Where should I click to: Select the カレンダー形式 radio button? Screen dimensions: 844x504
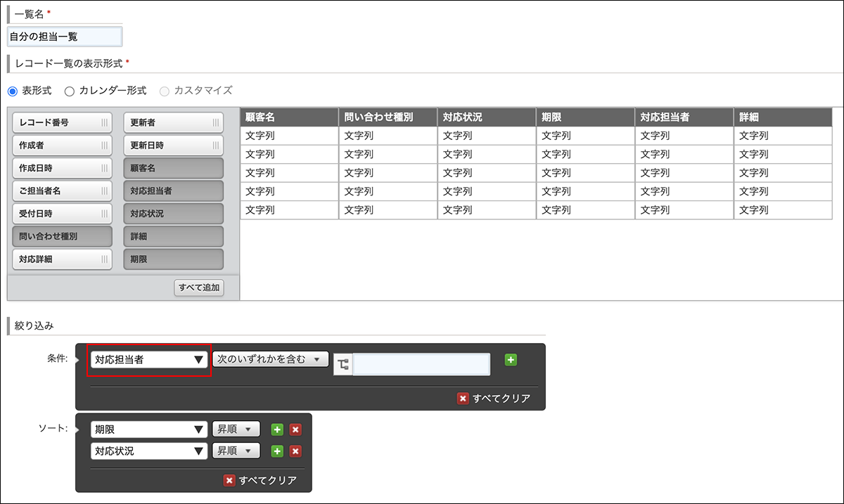68,90
